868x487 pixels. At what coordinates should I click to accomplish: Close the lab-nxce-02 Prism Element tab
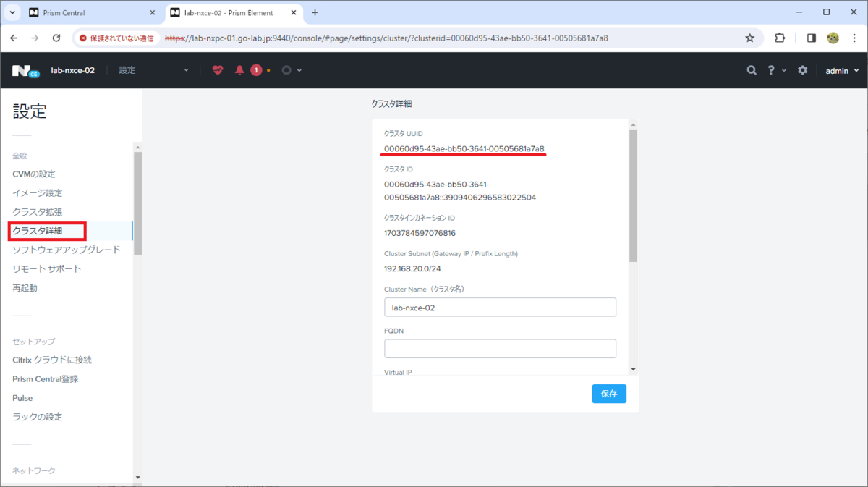pos(294,13)
